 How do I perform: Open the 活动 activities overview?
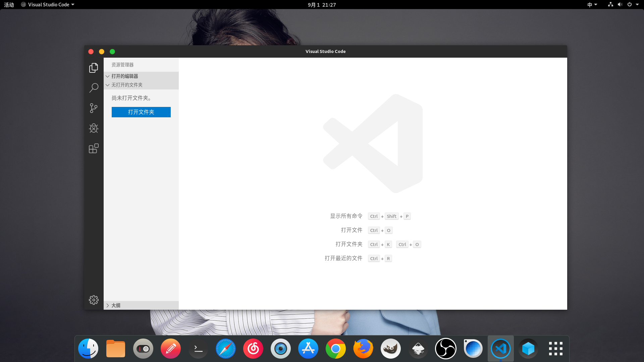[x=9, y=5]
